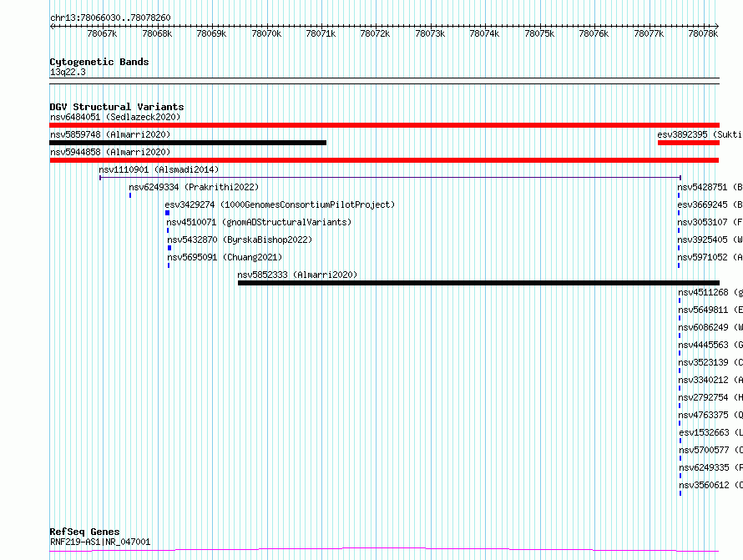Screen dimensions: 743x560
Task: Open the nsv6484051 (Sedlazeck2020) label
Action: point(115,117)
